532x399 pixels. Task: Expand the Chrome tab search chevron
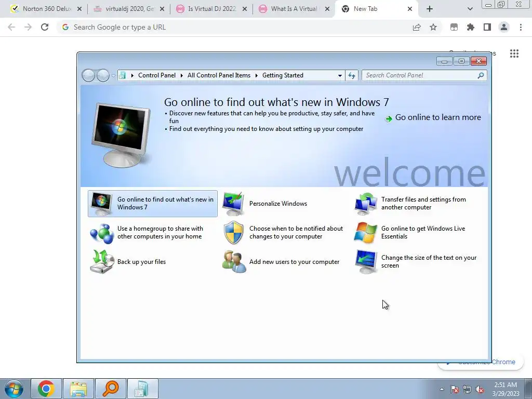[x=470, y=9]
